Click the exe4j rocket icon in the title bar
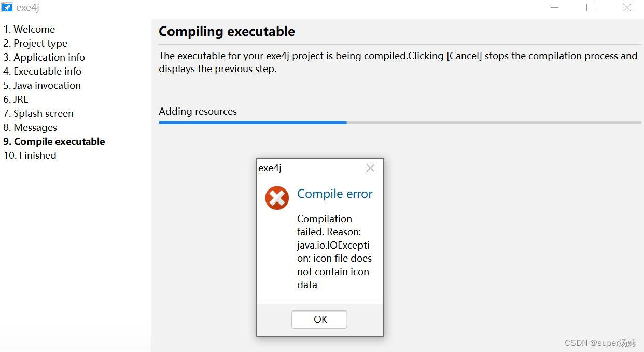 7,7
